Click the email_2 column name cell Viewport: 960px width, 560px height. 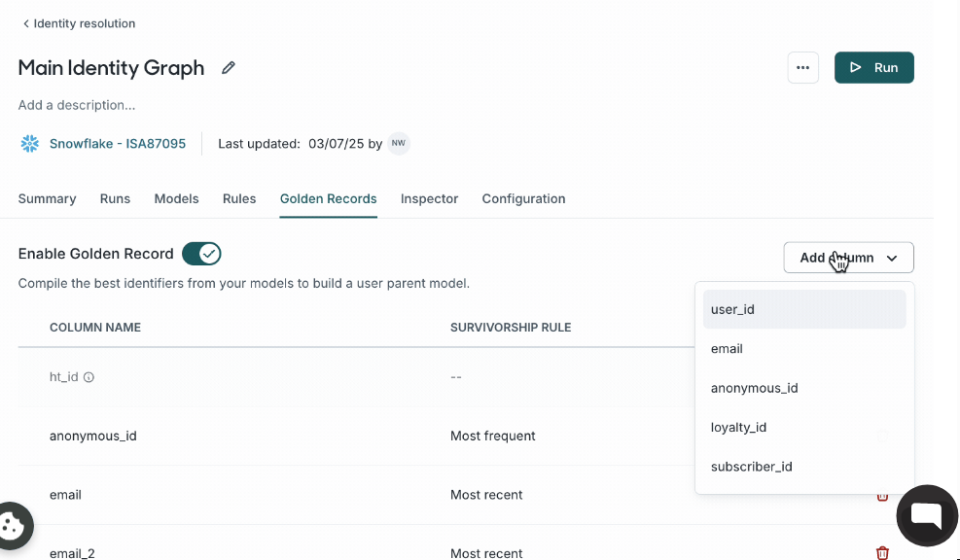pos(72,553)
